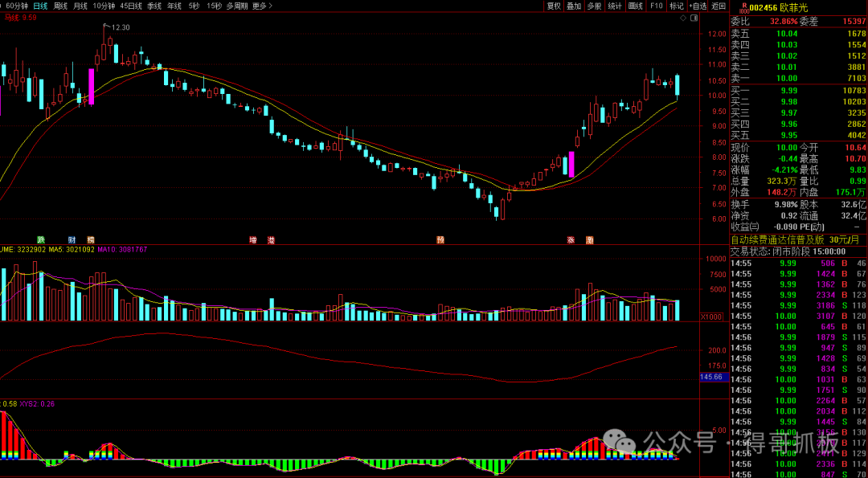Screen dimensions: 868x478
Task: Open 多周期 multi-period view
Action: coord(237,6)
